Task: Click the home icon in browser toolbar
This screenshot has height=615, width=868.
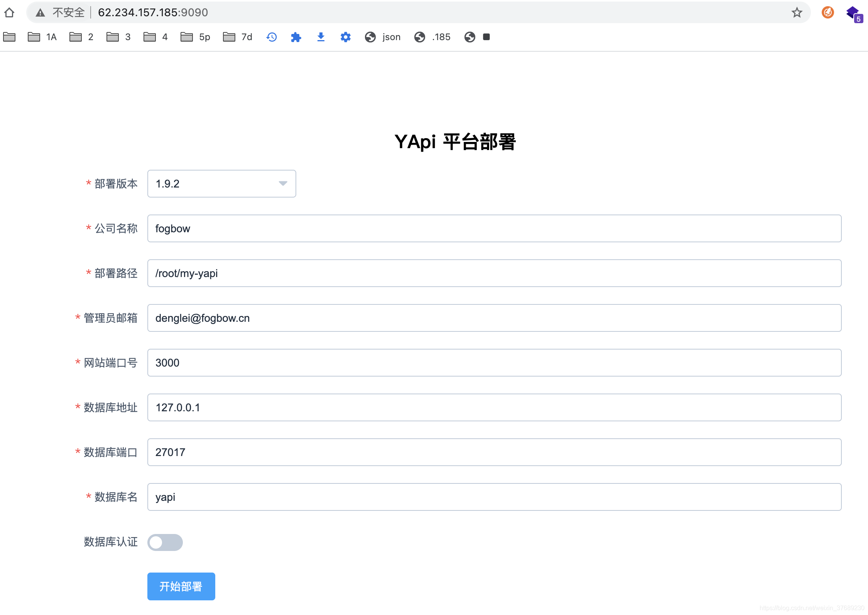Action: tap(9, 13)
